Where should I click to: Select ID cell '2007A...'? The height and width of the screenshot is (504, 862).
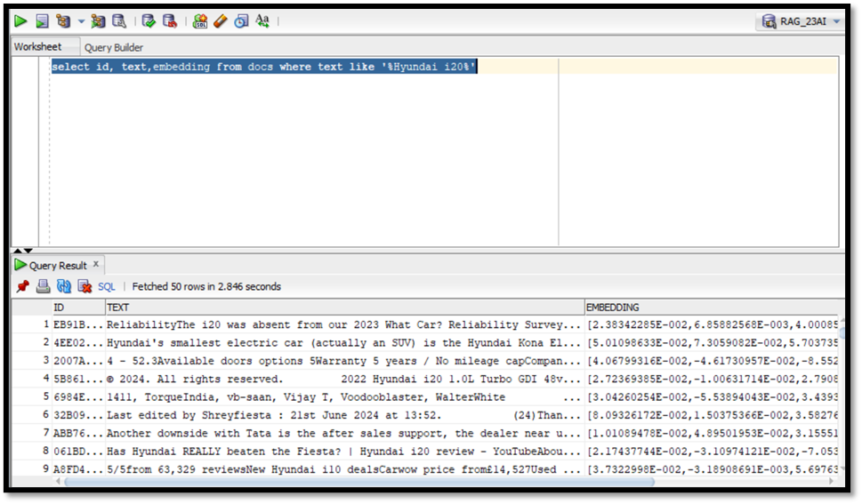point(78,361)
